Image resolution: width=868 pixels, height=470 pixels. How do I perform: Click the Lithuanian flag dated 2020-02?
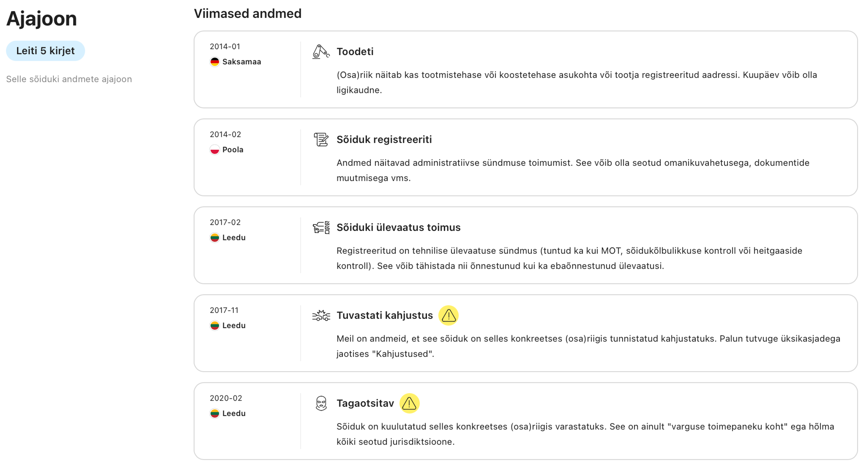point(215,413)
